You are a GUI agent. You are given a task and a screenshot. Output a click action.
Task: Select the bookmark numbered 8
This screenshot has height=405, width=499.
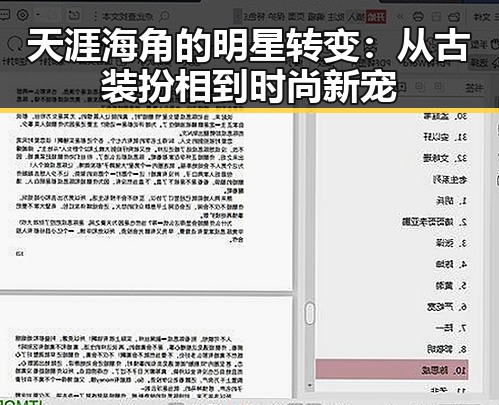click(x=447, y=349)
